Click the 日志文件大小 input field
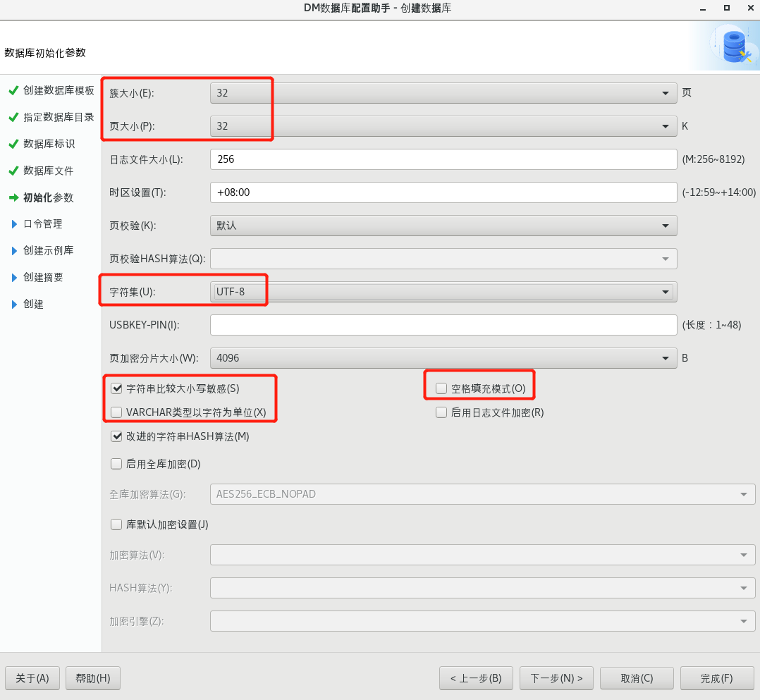This screenshot has height=700, width=760. [443, 159]
